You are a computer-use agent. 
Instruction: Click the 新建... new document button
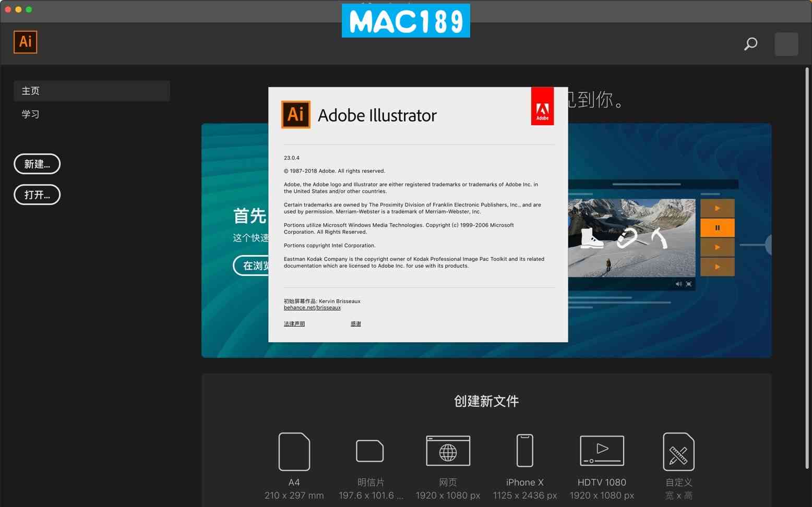point(37,164)
